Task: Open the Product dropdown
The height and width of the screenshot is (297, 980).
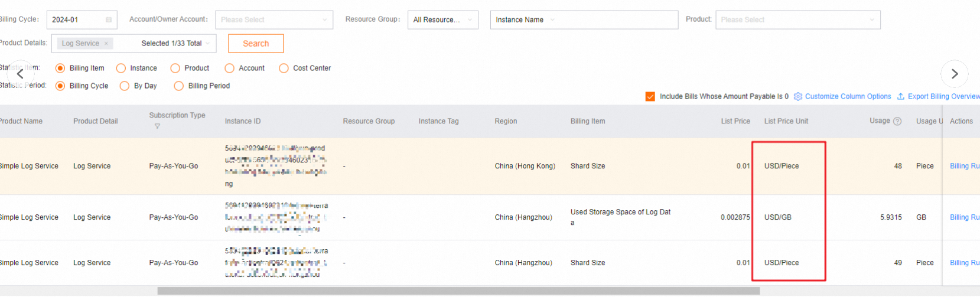Action: (x=797, y=20)
